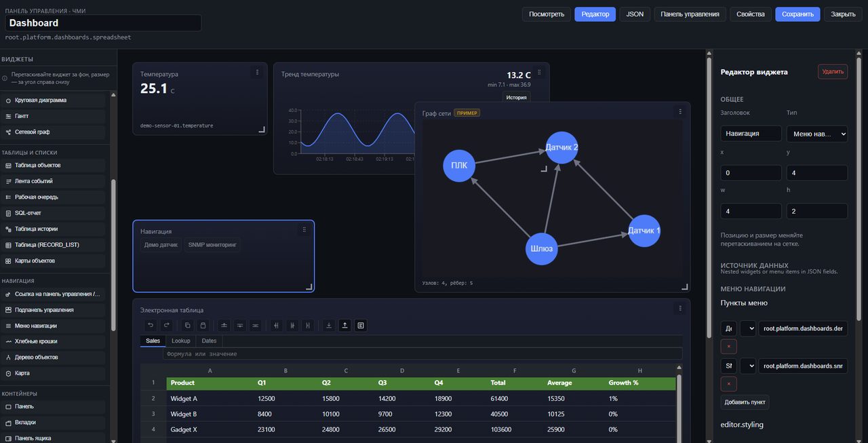Screen dimensions: 868x443
Task: Open the Тип widget type dropdown
Action: (817, 134)
